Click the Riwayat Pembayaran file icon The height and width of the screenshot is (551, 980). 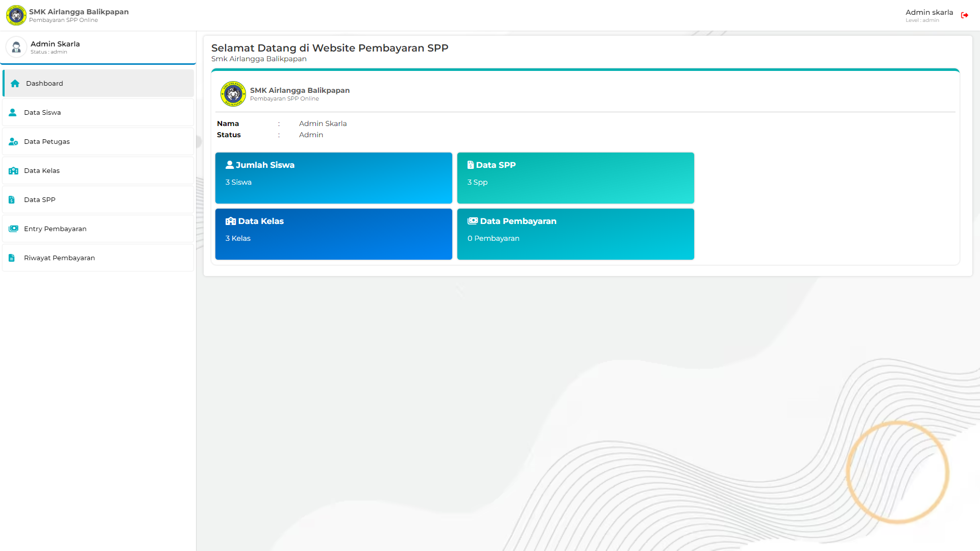pyautogui.click(x=12, y=258)
